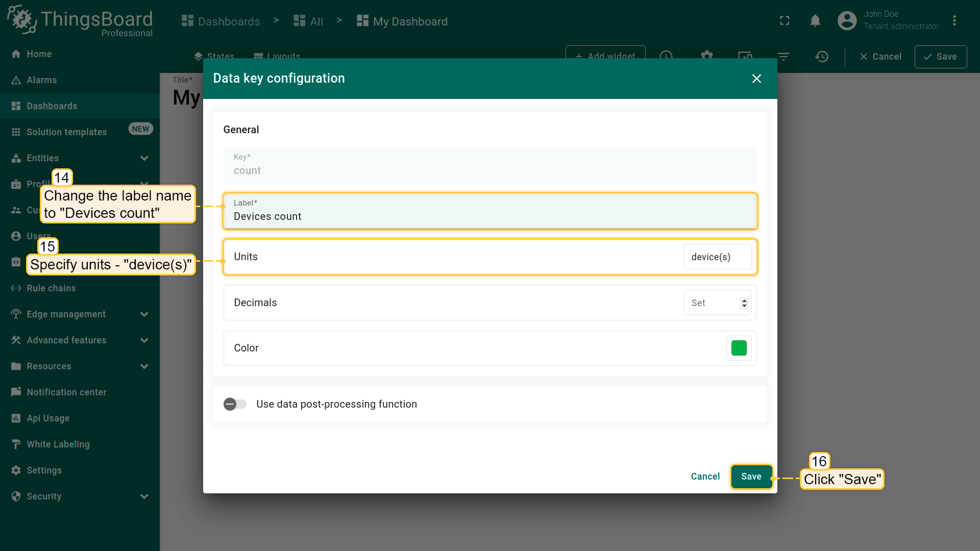Click the Units input field
The height and width of the screenshot is (551, 980).
[x=717, y=257]
